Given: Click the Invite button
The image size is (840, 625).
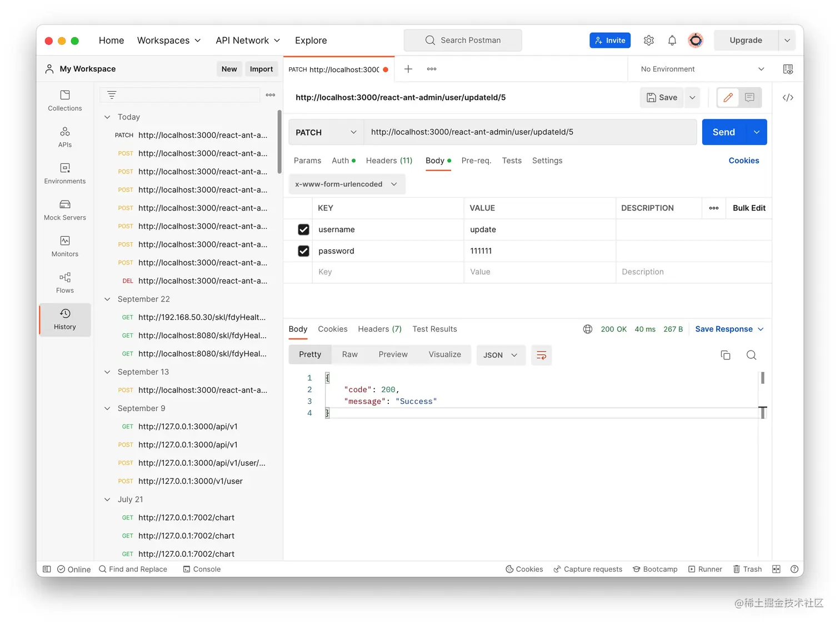Looking at the screenshot, I should (x=610, y=41).
